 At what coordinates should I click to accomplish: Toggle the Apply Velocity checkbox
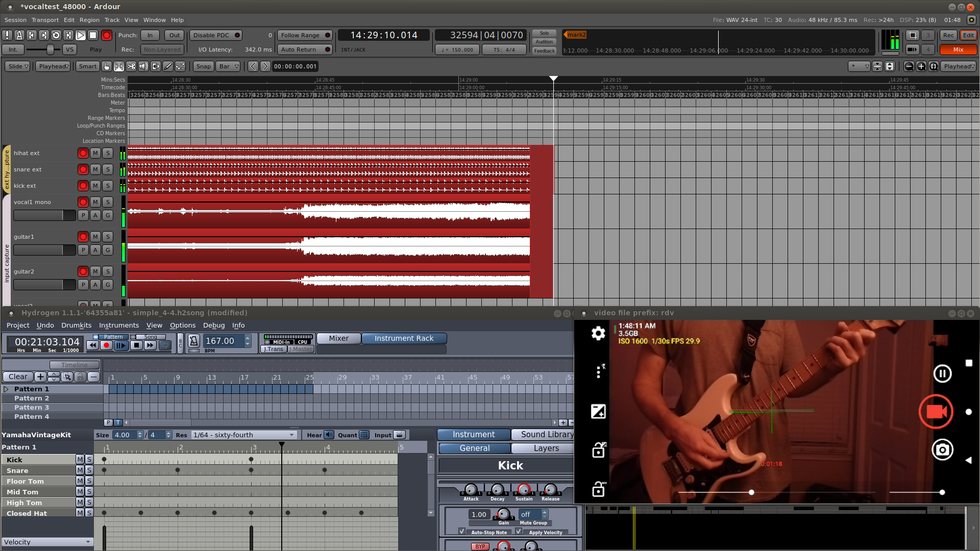point(519,531)
